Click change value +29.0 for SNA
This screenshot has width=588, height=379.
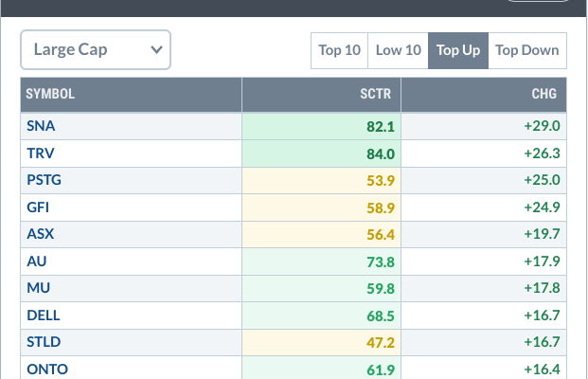tap(542, 126)
